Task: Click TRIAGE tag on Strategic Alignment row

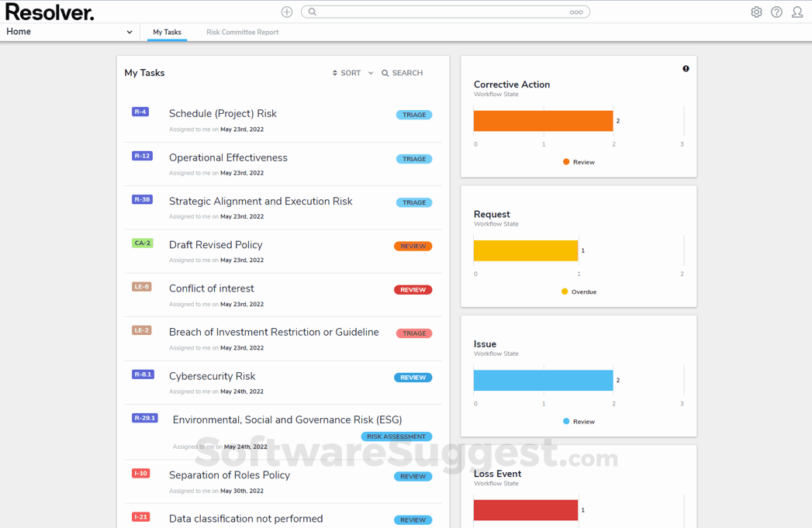Action: coord(414,202)
